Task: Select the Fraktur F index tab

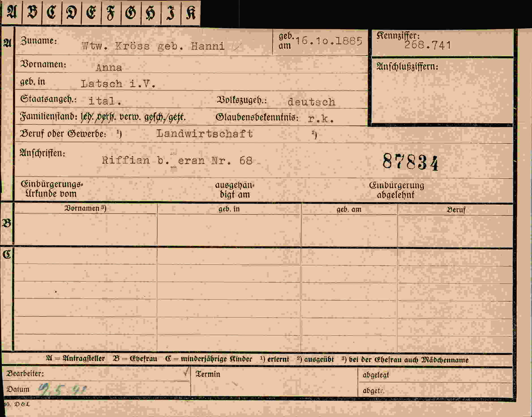Action: coord(111,13)
